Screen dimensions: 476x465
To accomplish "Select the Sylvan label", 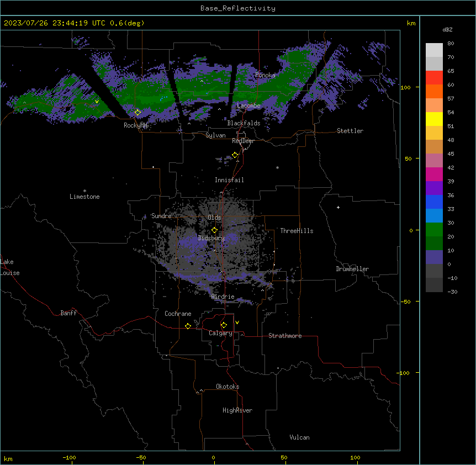I will coord(215,135).
